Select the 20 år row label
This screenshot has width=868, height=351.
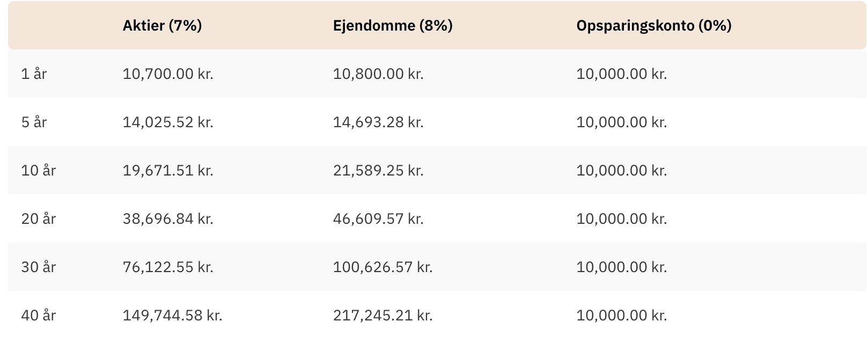(39, 219)
